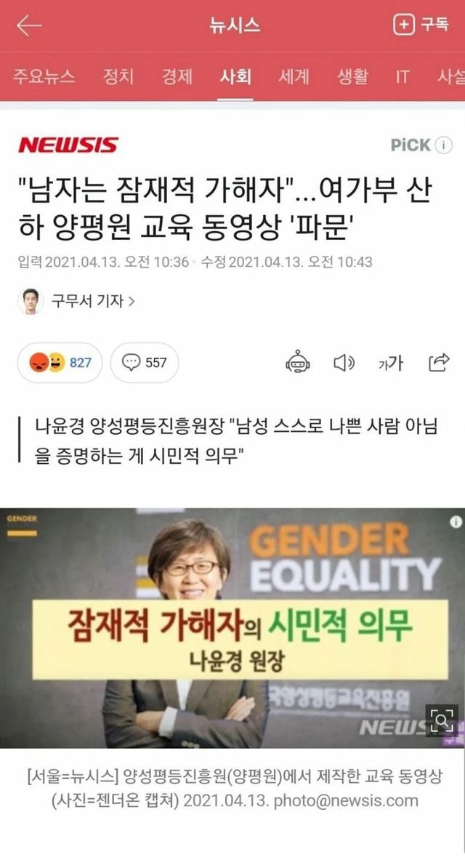Expand reporter 구무서 기자 profile
The height and width of the screenshot is (868, 465).
(x=93, y=301)
